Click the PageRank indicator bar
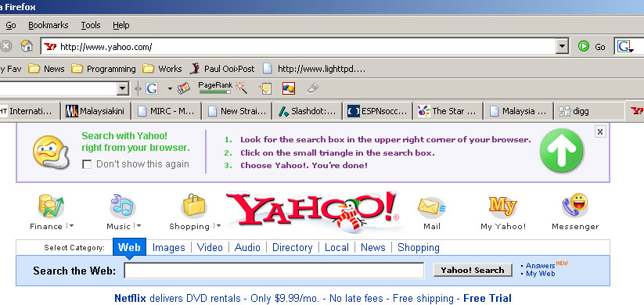644x305 pixels. pos(215,91)
